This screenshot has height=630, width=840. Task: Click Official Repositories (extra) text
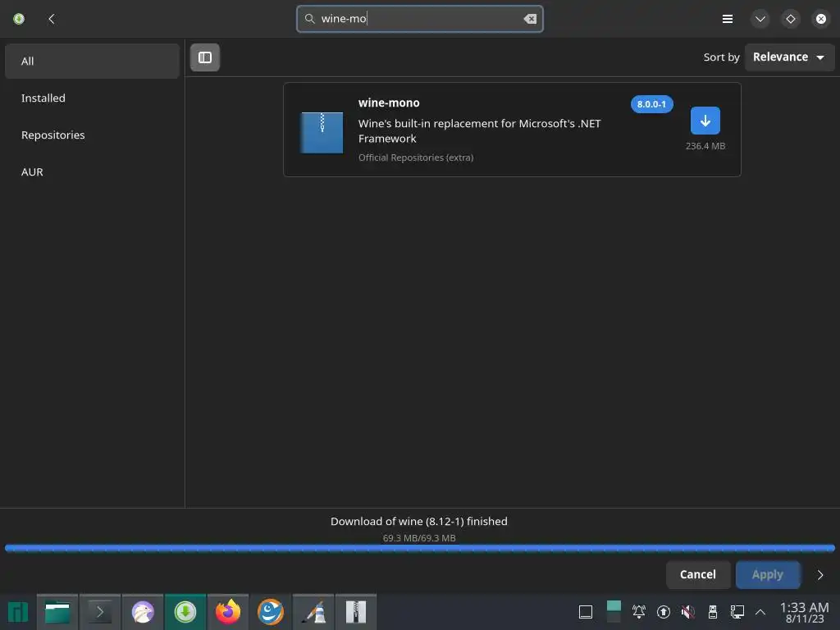[416, 157]
